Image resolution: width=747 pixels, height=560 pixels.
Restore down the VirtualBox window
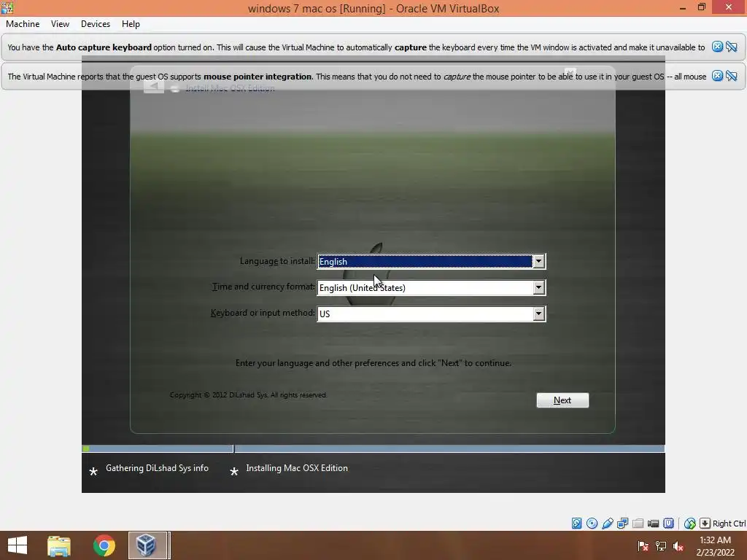pos(701,7)
